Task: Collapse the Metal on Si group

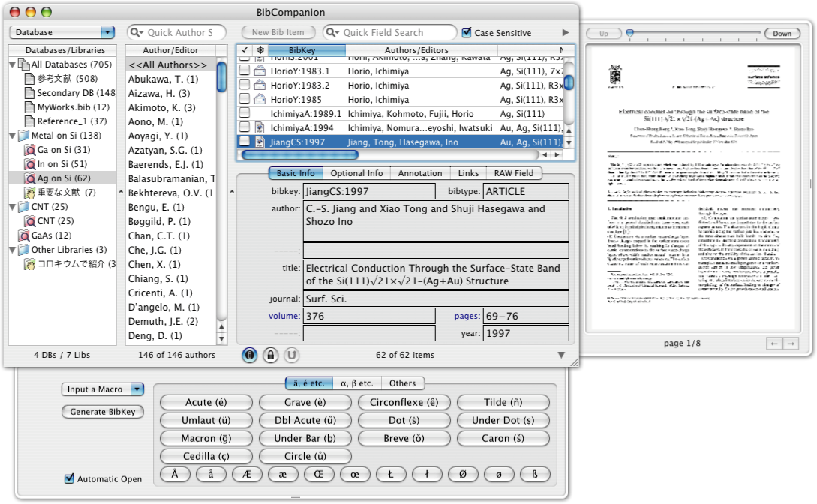Action: pyautogui.click(x=13, y=136)
